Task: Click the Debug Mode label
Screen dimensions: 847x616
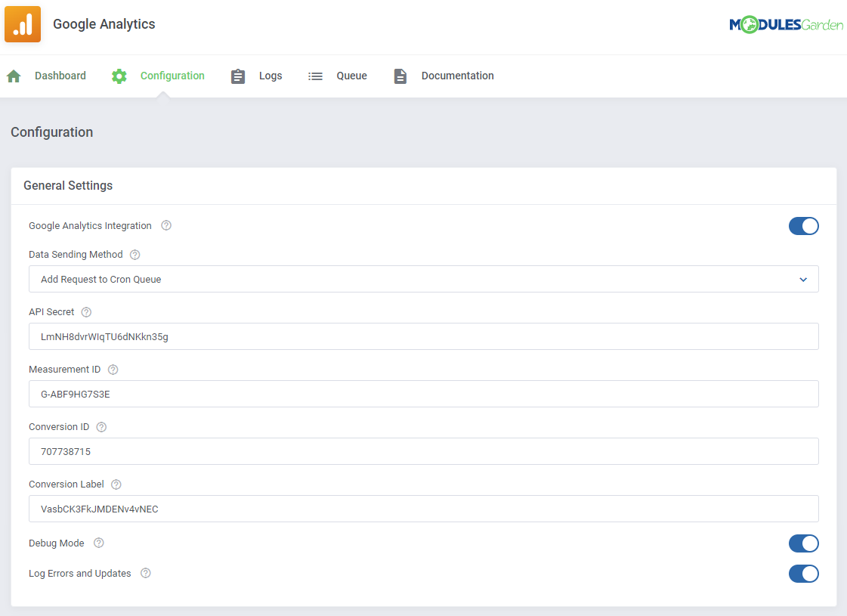Action: (x=57, y=543)
